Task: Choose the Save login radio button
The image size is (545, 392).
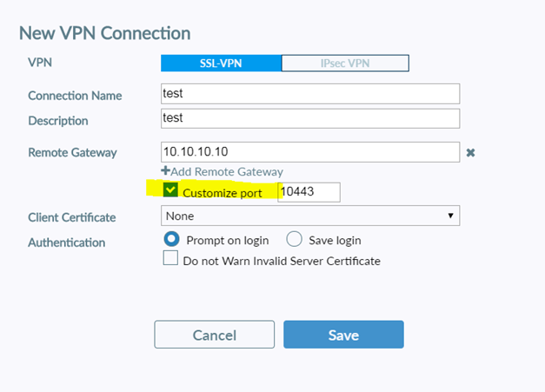Action: (x=294, y=240)
